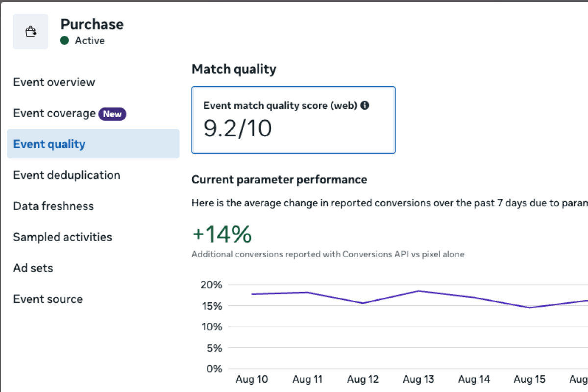Click the Aug 13 peak on line chart
The height and width of the screenshot is (392, 588).
(x=419, y=291)
